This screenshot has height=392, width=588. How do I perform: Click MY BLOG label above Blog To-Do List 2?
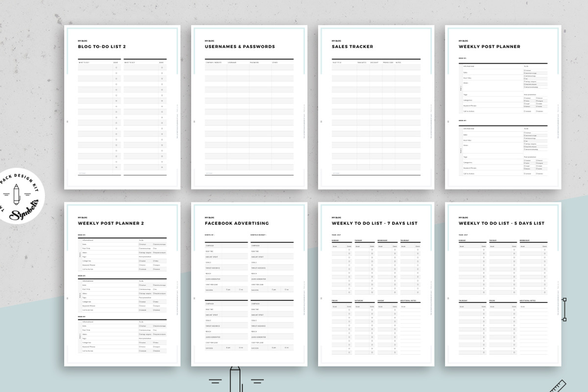click(82, 41)
